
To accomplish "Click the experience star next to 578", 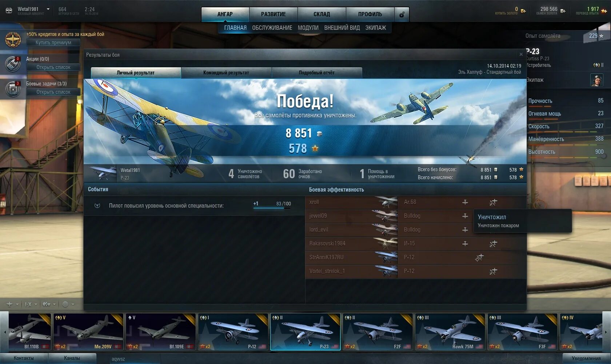I will (x=315, y=148).
